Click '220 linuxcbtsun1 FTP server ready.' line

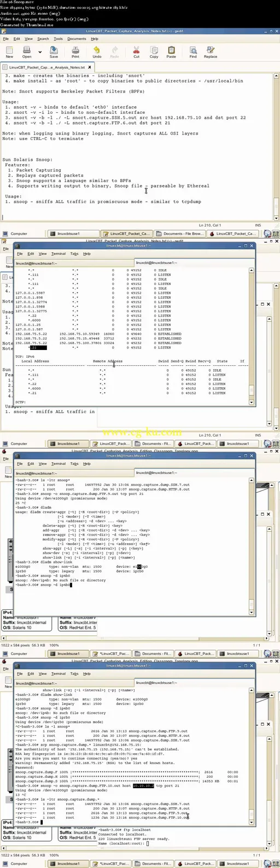point(133,839)
